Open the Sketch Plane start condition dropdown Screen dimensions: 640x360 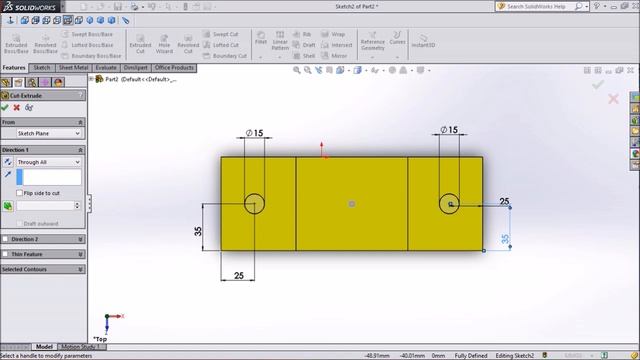pyautogui.click(x=49, y=133)
